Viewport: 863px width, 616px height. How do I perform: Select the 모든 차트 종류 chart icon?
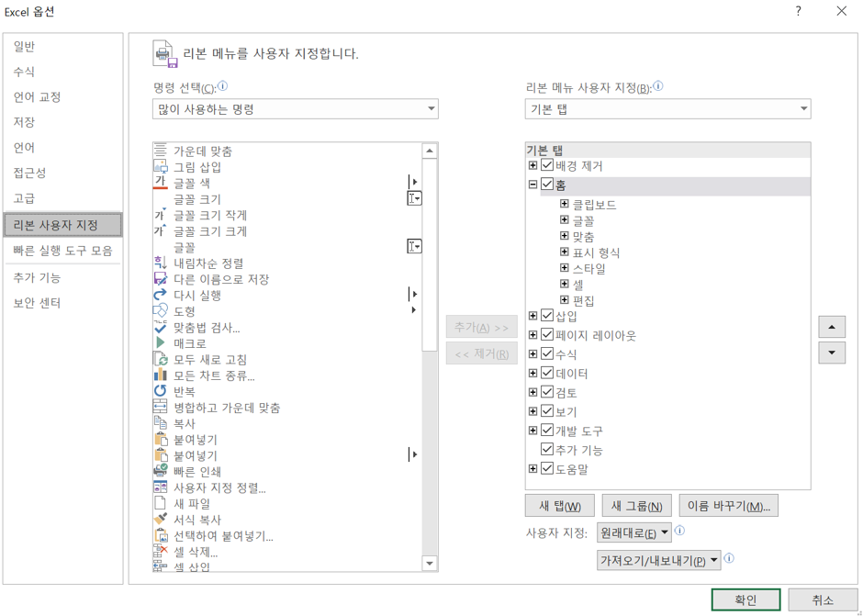160,375
